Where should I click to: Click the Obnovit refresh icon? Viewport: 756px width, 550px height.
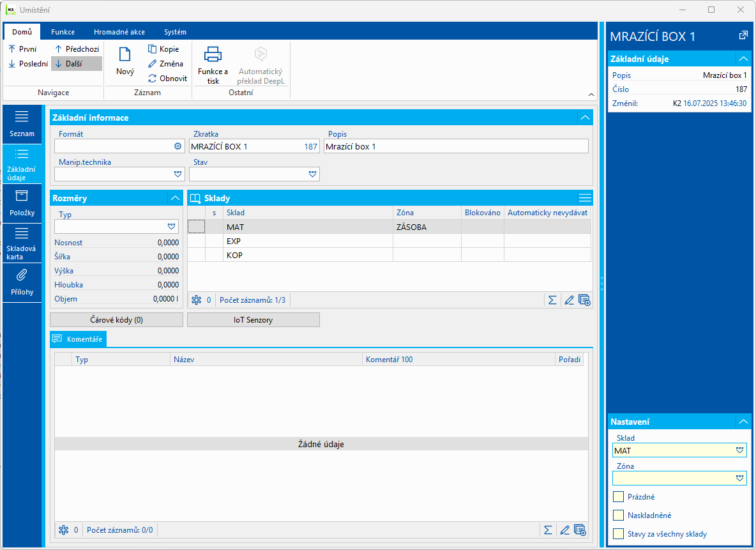(x=152, y=79)
